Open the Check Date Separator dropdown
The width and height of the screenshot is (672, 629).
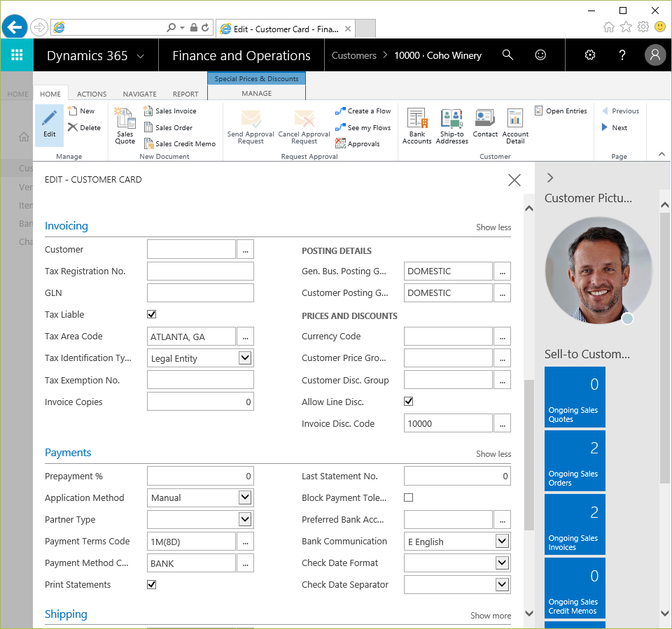(x=502, y=584)
